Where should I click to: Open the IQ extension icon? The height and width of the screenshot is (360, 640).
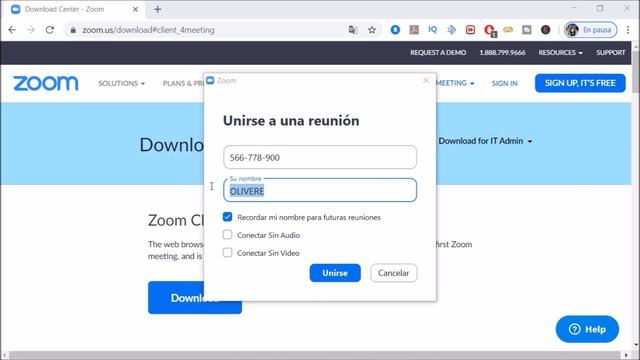coord(433,30)
